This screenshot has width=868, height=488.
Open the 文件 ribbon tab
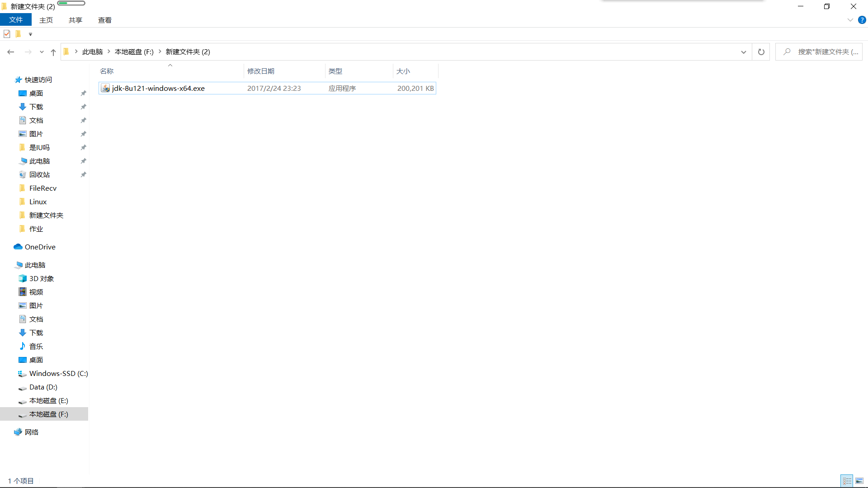pyautogui.click(x=16, y=20)
